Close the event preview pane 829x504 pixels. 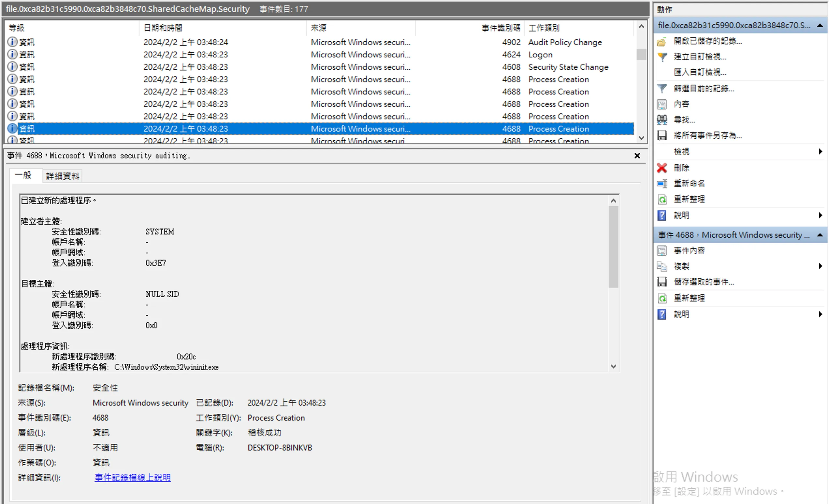(637, 156)
